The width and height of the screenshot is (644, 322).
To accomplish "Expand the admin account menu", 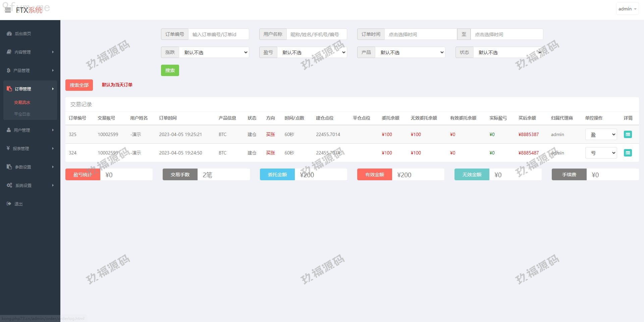I will pyautogui.click(x=627, y=9).
